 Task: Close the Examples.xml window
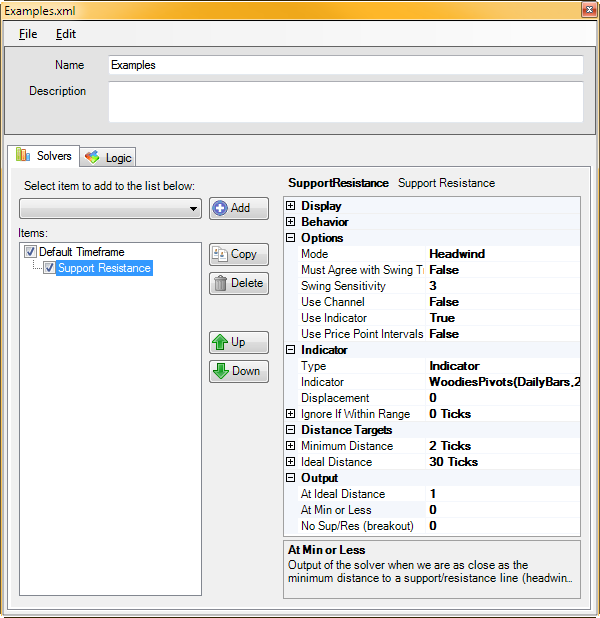589,9
